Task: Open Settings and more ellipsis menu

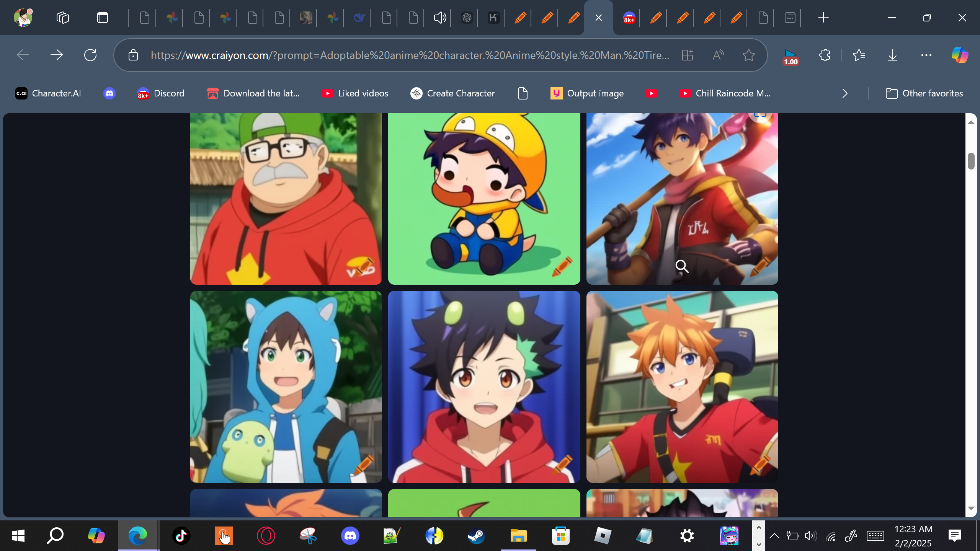Action: [926, 55]
